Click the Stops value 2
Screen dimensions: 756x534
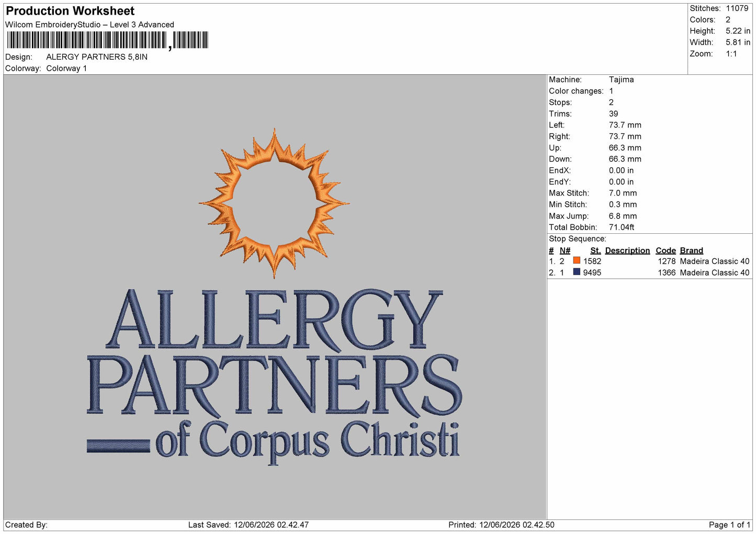(x=611, y=103)
